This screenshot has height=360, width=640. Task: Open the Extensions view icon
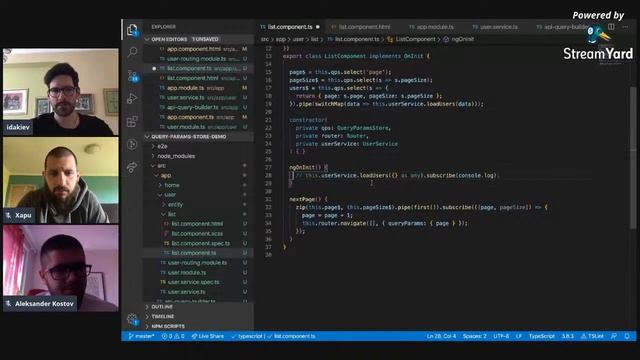(132, 121)
